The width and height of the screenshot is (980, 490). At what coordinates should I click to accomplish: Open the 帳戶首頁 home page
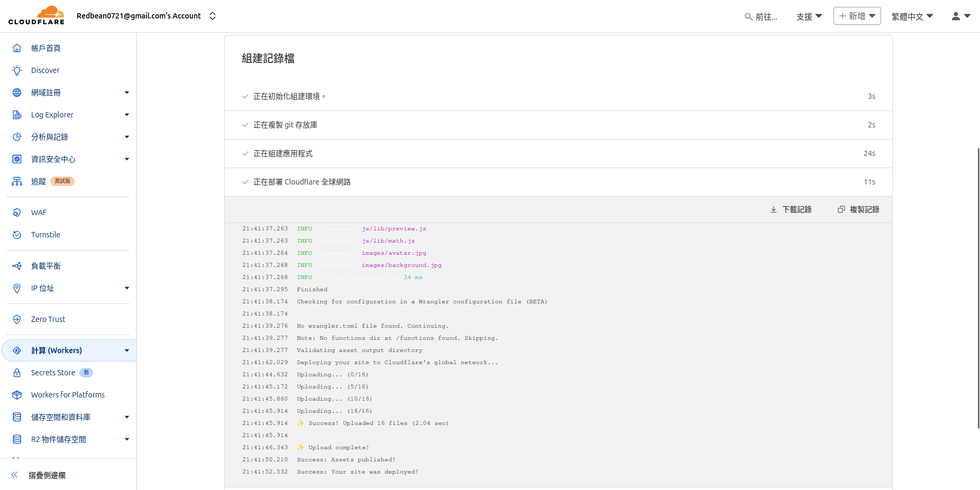(45, 48)
